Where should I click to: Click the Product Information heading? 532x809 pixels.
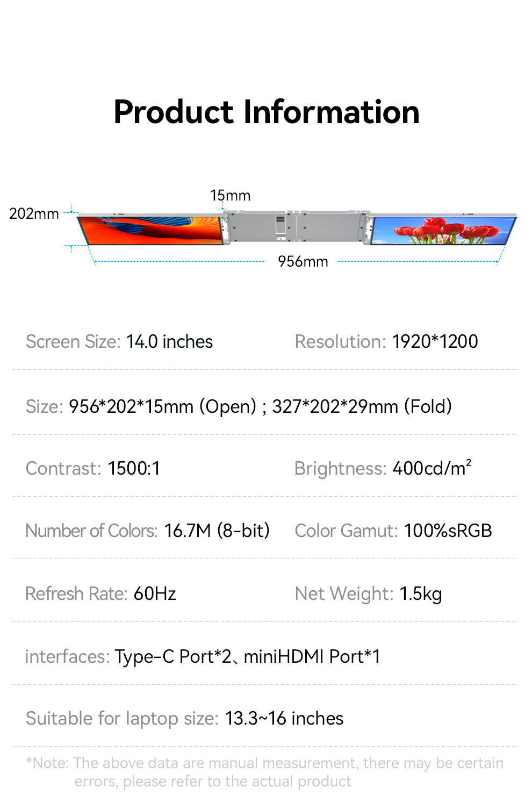(x=267, y=112)
